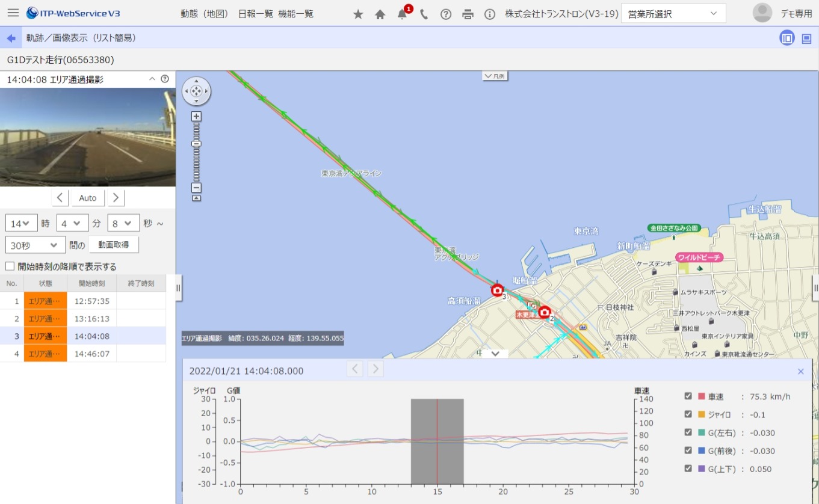The height and width of the screenshot is (504, 819).
Task: Open notifications bell with badge
Action: coord(403,14)
